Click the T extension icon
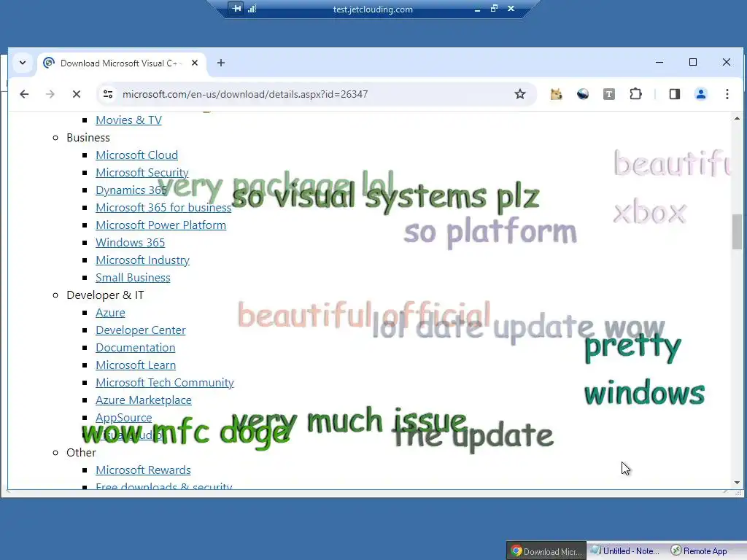This screenshot has width=747, height=560. click(609, 94)
